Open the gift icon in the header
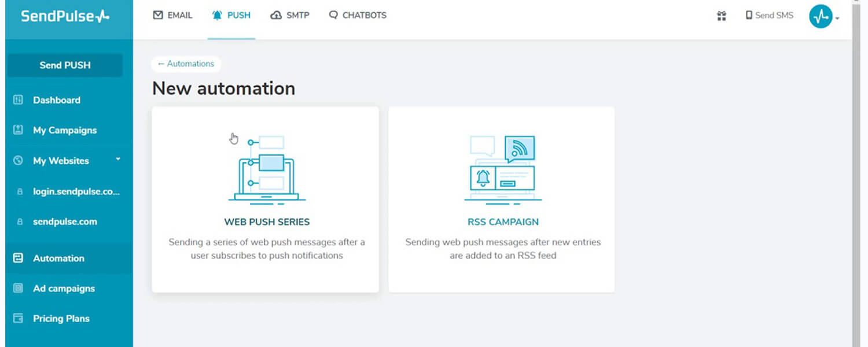The image size is (868, 347). [x=722, y=16]
